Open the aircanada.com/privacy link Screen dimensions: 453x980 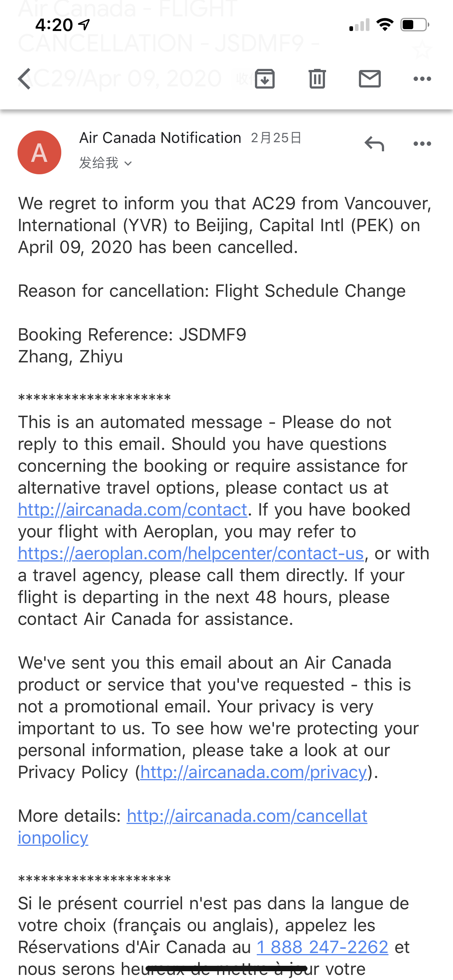(253, 772)
